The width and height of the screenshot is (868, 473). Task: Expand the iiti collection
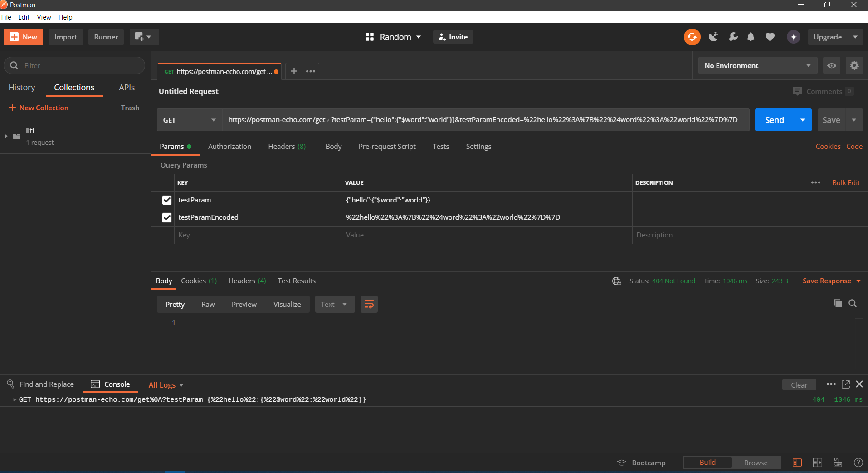coord(6,136)
